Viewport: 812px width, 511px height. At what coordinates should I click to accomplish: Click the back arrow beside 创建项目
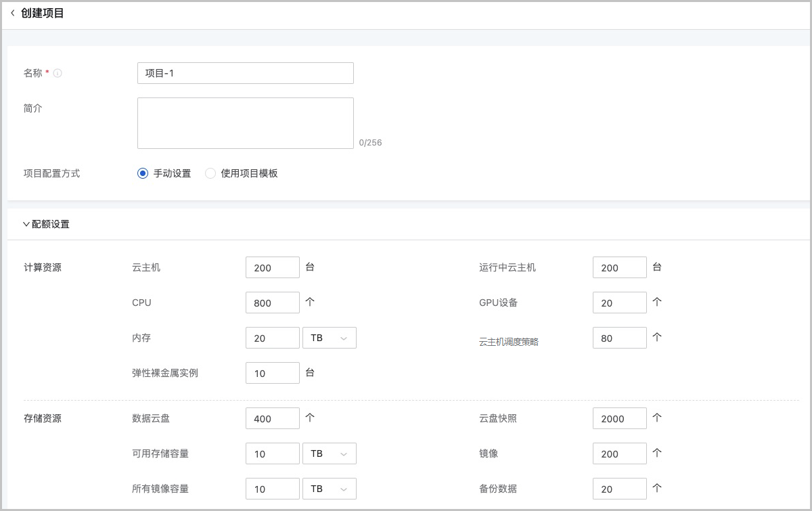click(x=12, y=13)
